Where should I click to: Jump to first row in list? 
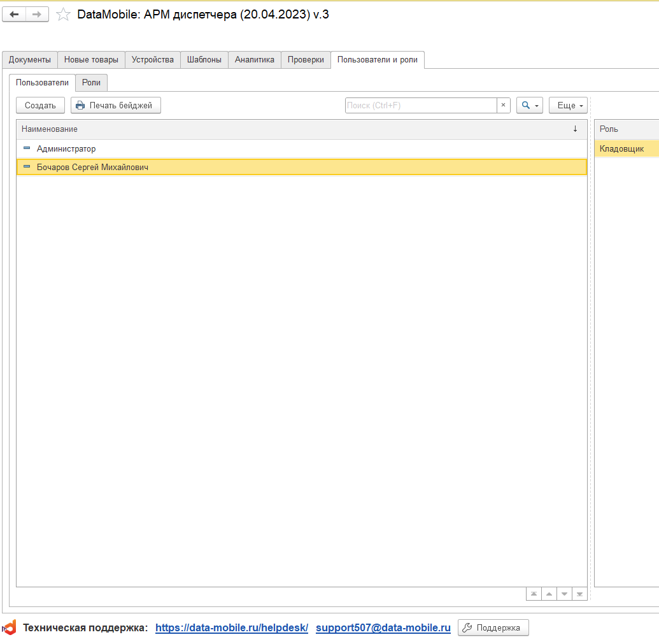pos(534,594)
